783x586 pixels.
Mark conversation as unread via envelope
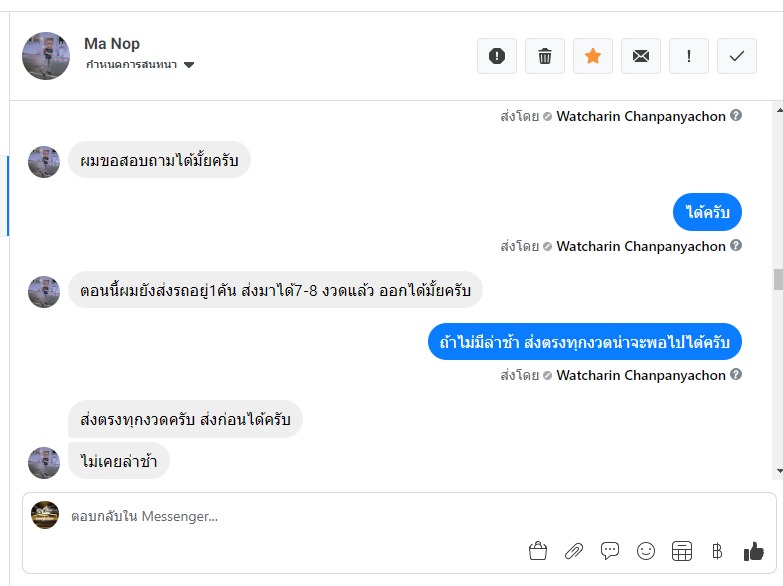pyautogui.click(x=641, y=56)
